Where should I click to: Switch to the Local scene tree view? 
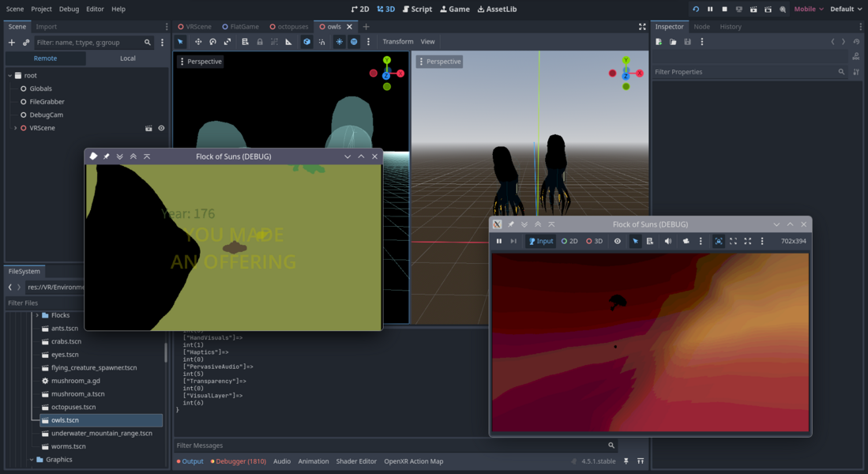126,58
